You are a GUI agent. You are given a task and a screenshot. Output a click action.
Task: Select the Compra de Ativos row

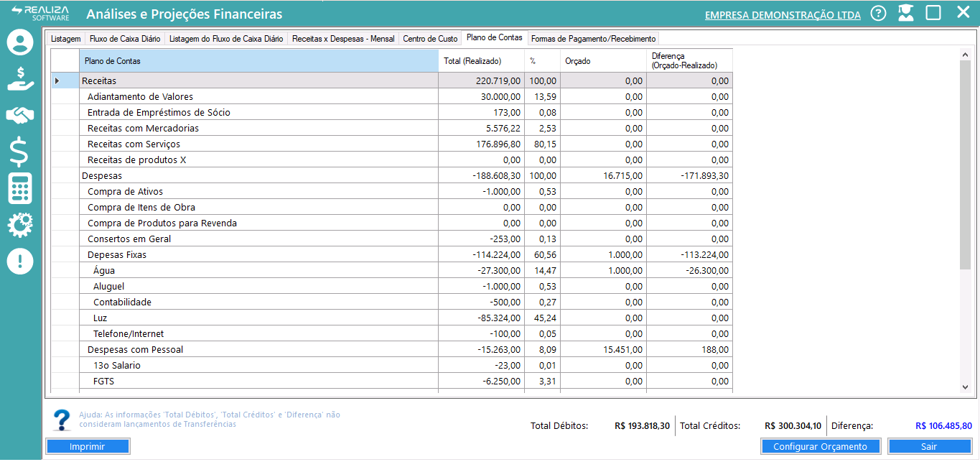[x=392, y=192]
